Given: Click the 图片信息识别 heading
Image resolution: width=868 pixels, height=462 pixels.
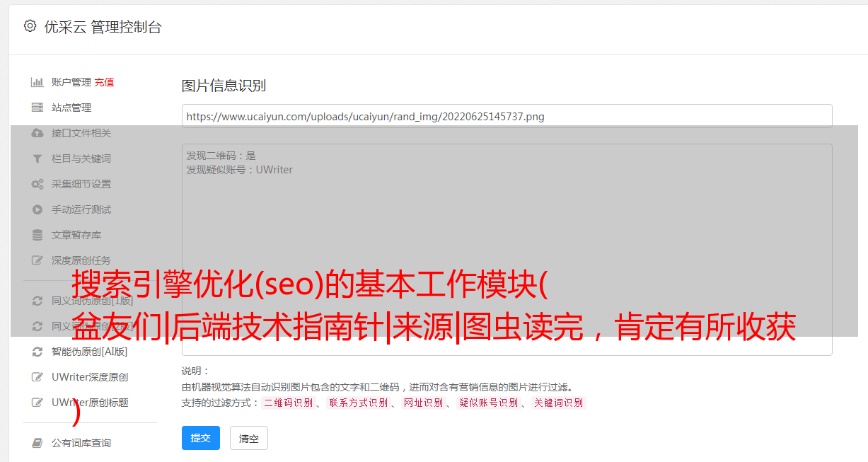Looking at the screenshot, I should tap(224, 86).
